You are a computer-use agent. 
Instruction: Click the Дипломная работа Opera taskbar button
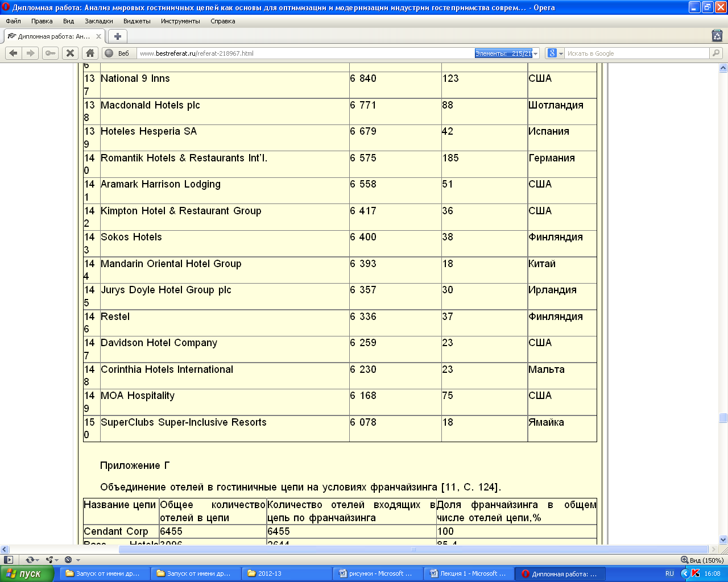560,573
